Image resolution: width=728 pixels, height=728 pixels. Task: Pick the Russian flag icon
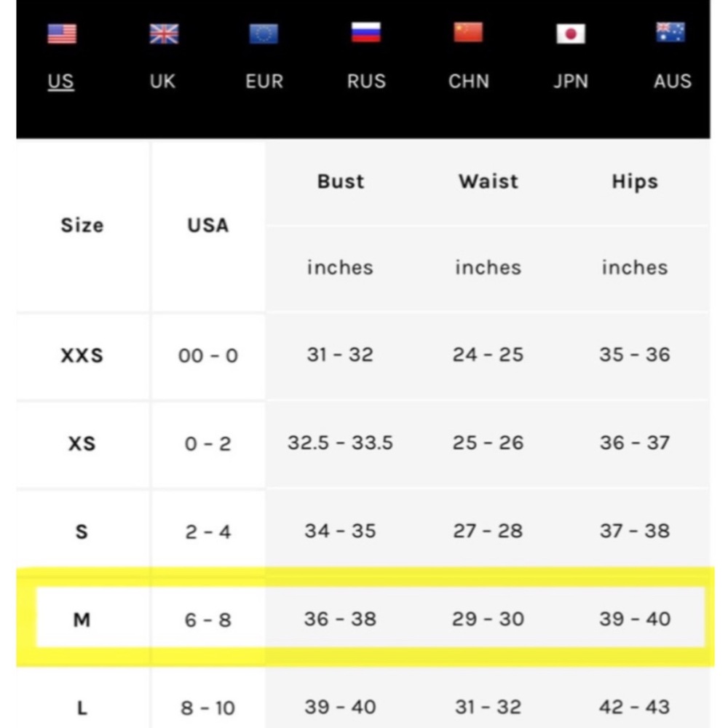[x=366, y=33]
